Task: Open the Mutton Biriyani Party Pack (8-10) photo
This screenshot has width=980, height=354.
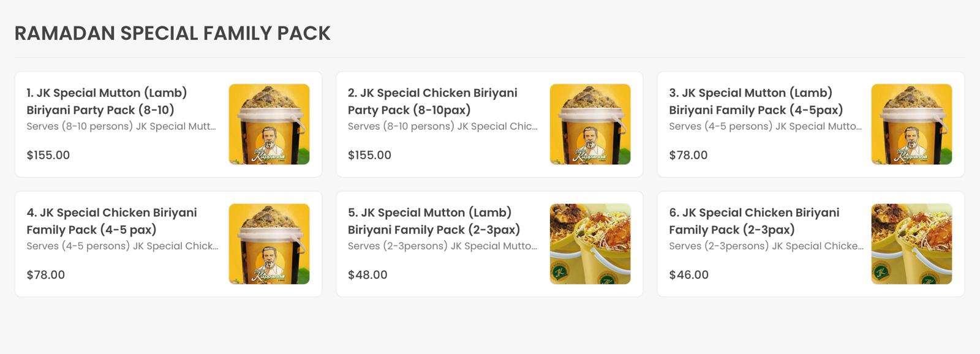Action: (269, 124)
